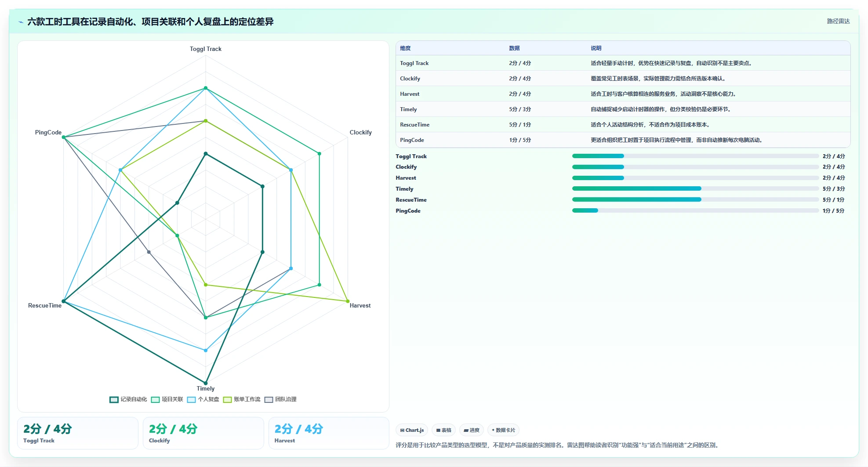Open the Harvest 2分 / 4分 card

pos(329,433)
